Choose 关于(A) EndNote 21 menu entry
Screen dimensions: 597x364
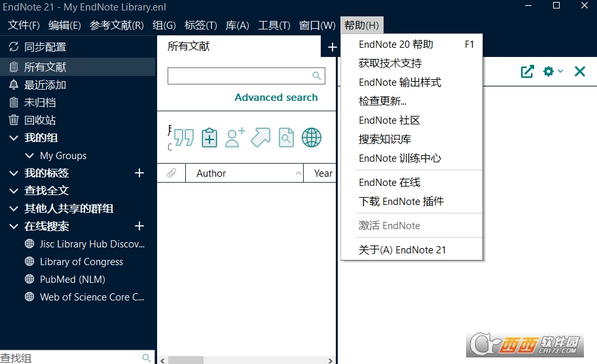[412, 250]
